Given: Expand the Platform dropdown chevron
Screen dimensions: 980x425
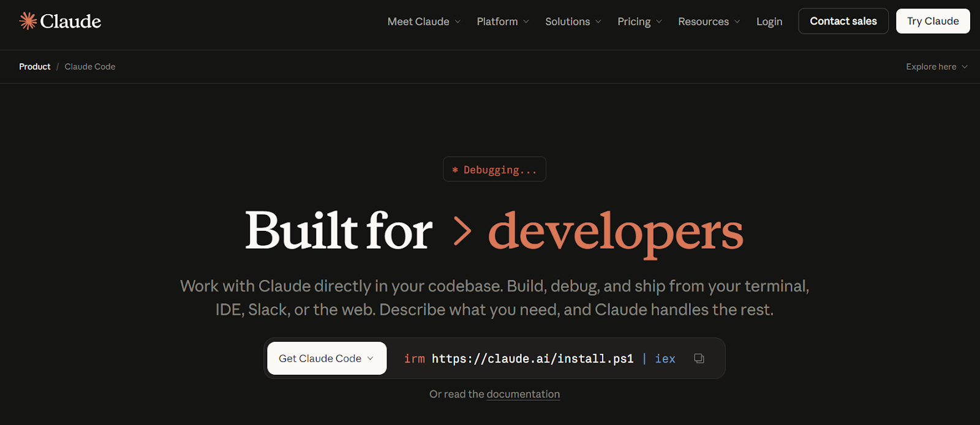Looking at the screenshot, I should tap(526, 21).
